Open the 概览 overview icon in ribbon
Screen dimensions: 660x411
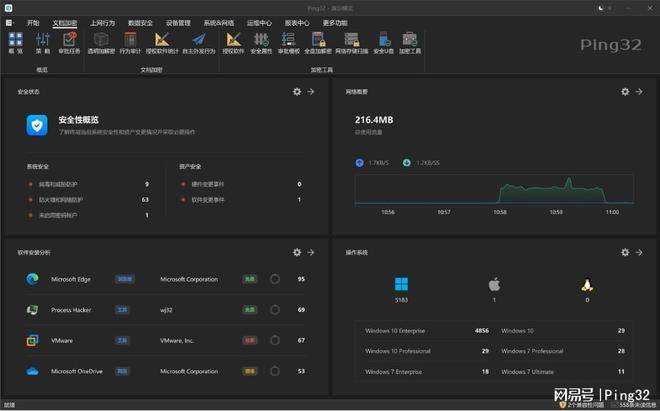tap(15, 41)
